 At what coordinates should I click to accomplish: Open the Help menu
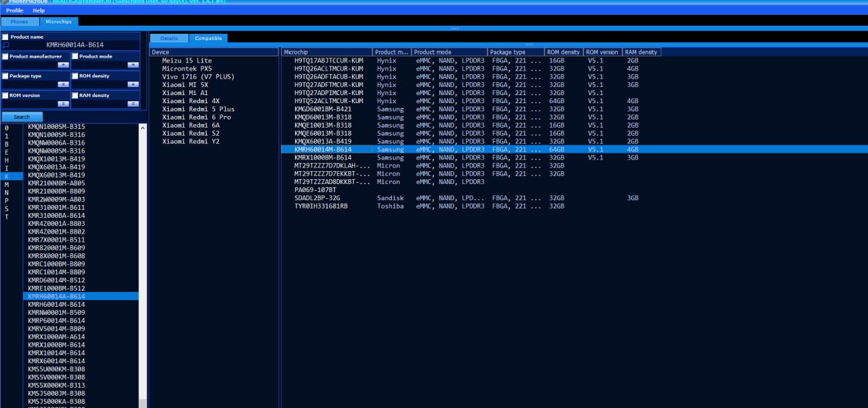[x=39, y=11]
